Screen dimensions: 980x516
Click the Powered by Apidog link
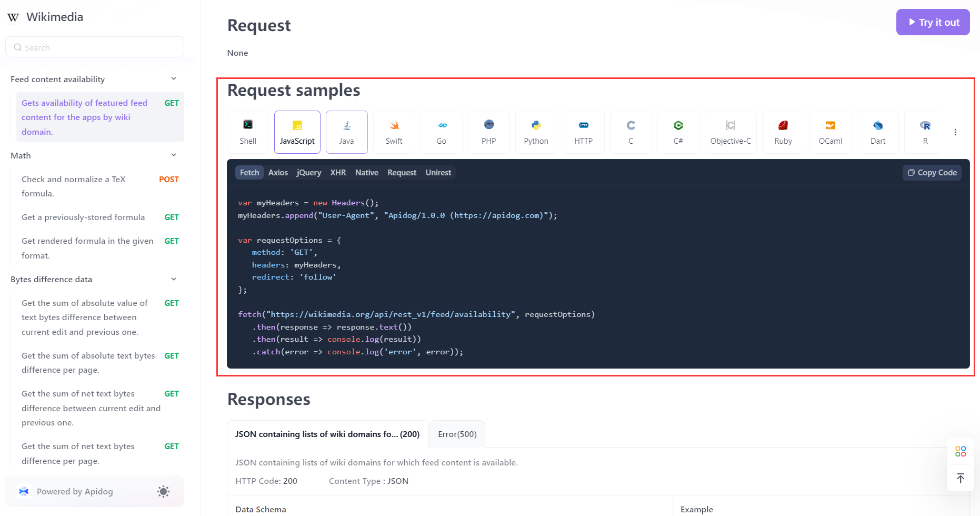75,491
